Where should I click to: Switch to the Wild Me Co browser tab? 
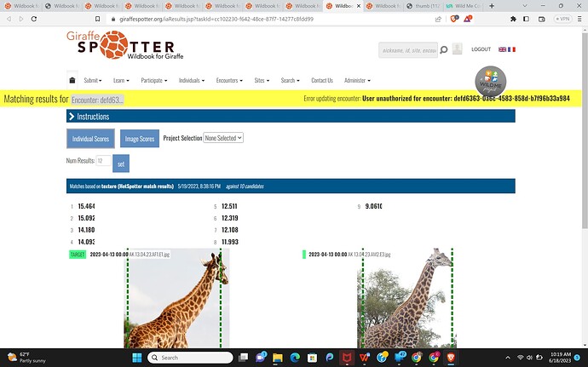coord(463,6)
